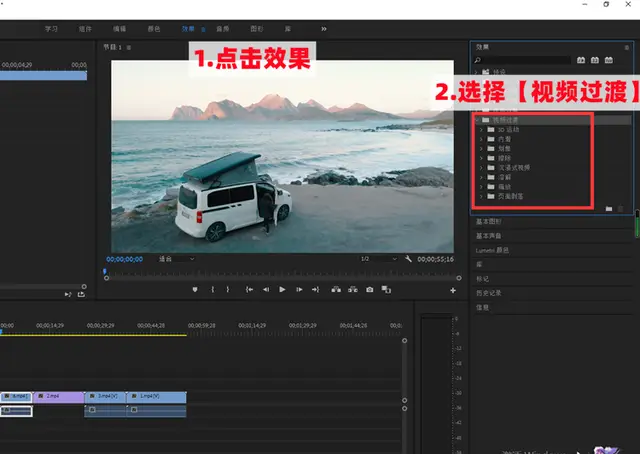Click the Export Frame camera icon
Screen dimensions: 640x454
click(x=369, y=289)
